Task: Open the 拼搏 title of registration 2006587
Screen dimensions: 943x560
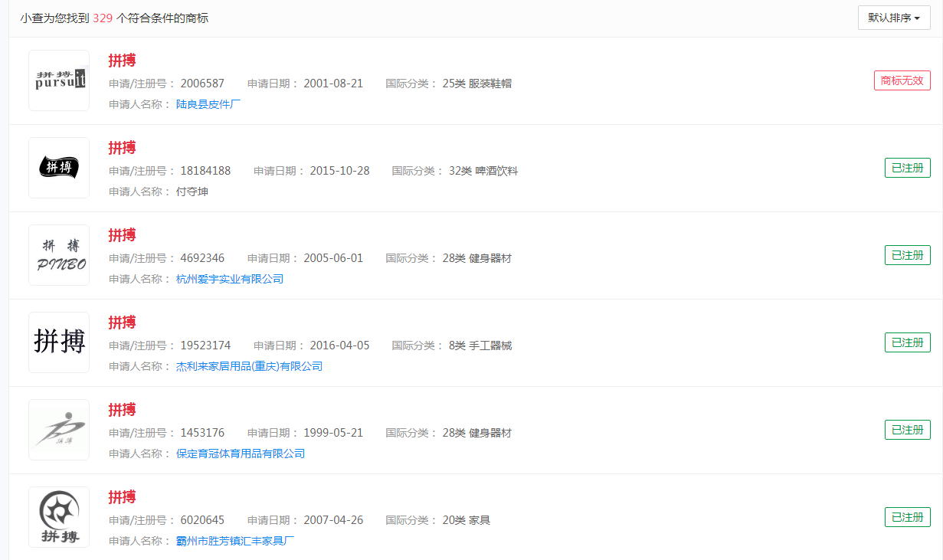Action: coord(122,61)
